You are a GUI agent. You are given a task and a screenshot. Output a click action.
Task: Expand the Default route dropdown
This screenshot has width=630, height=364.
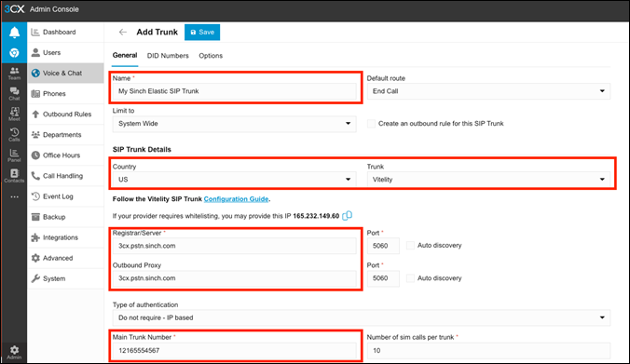(x=488, y=91)
